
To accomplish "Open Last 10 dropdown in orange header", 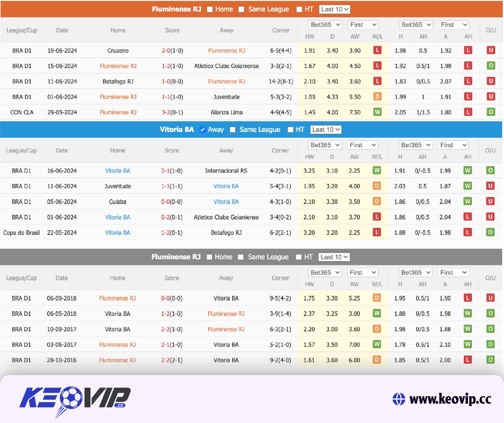I will (x=334, y=9).
